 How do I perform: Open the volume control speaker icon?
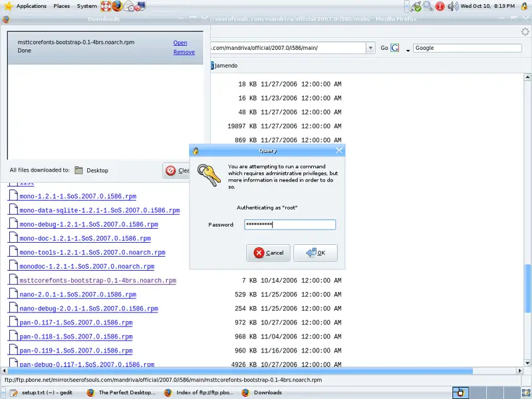click(453, 6)
